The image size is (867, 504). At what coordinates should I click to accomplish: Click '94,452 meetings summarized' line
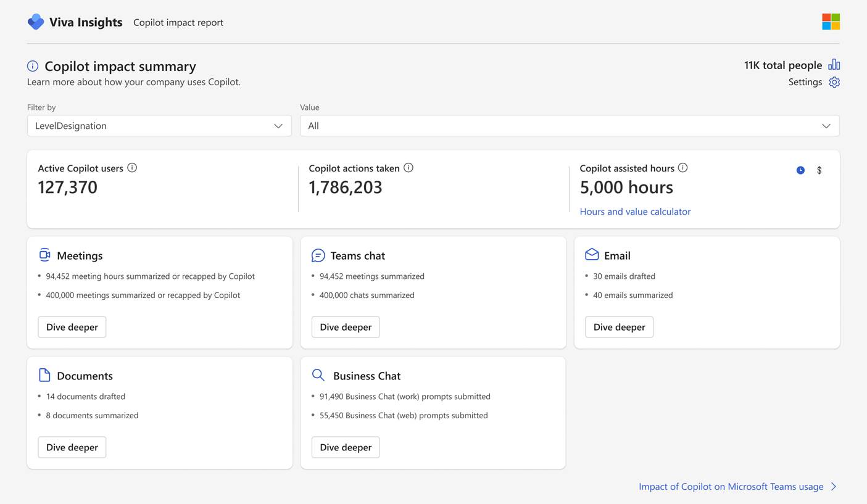pos(372,276)
